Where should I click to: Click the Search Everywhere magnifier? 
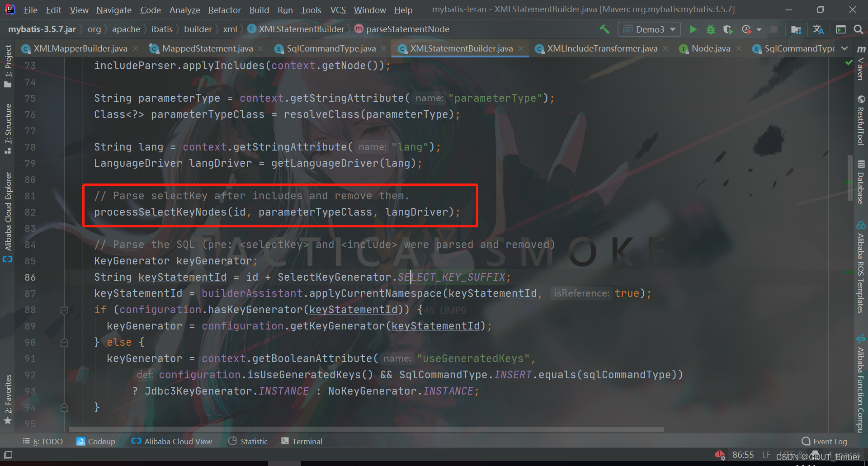pyautogui.click(x=858, y=29)
